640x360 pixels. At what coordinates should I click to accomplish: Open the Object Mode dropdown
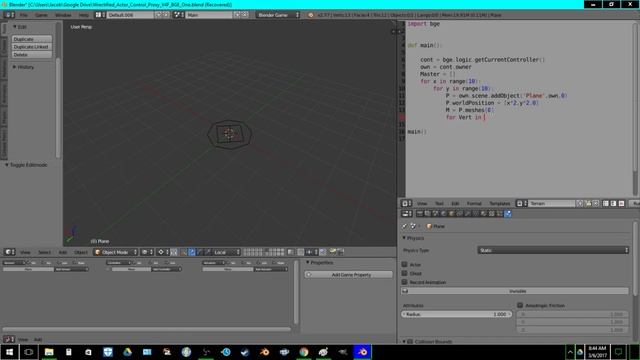pyautogui.click(x=116, y=252)
